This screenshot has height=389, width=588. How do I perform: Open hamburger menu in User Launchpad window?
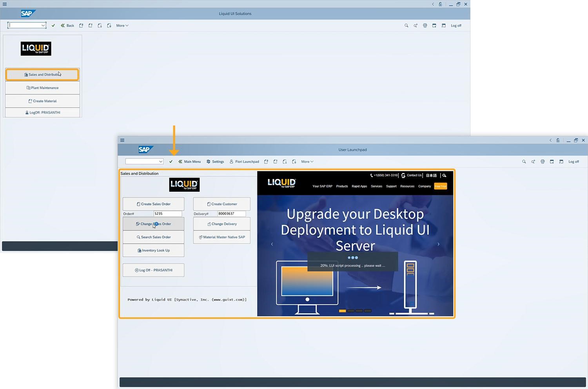pyautogui.click(x=122, y=140)
